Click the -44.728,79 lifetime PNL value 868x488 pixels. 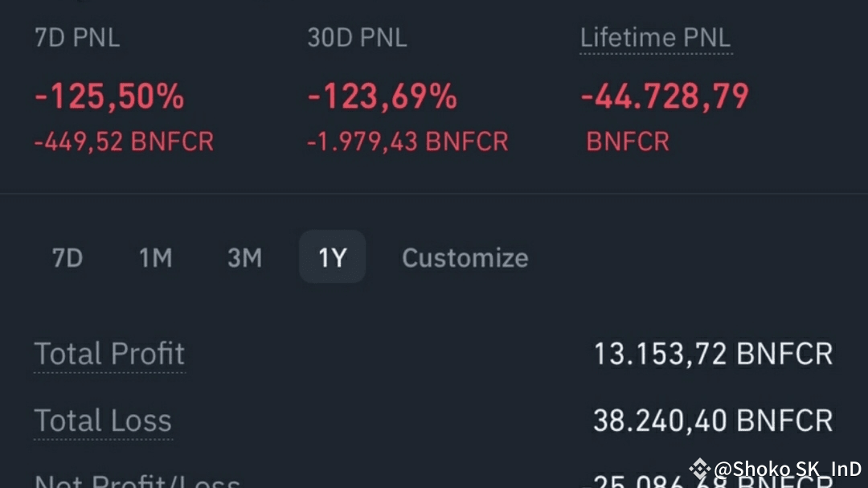coord(665,97)
